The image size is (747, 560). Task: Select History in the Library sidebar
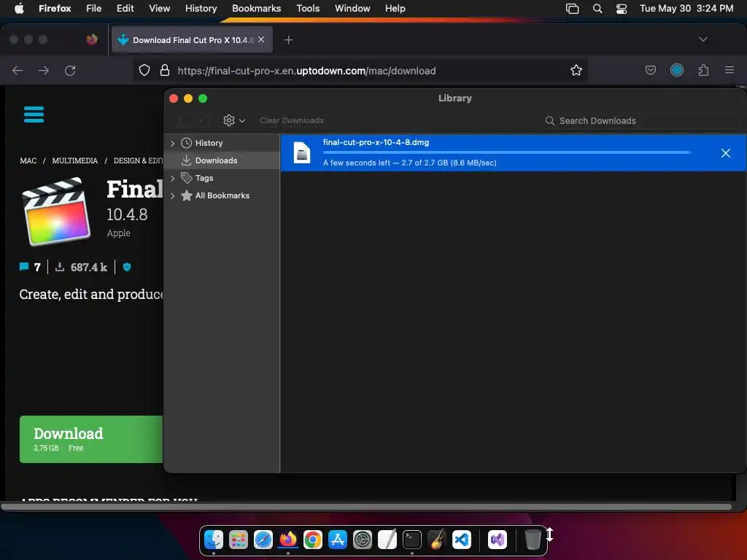[209, 143]
